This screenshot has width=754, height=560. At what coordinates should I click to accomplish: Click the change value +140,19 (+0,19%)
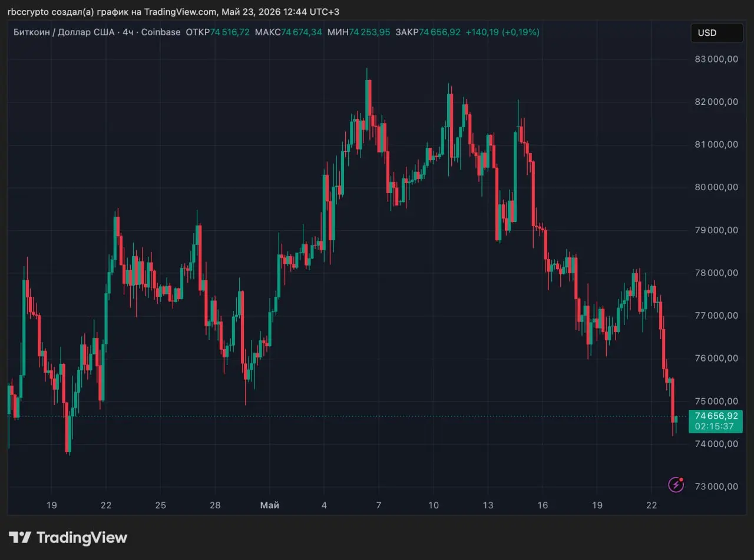click(x=502, y=32)
